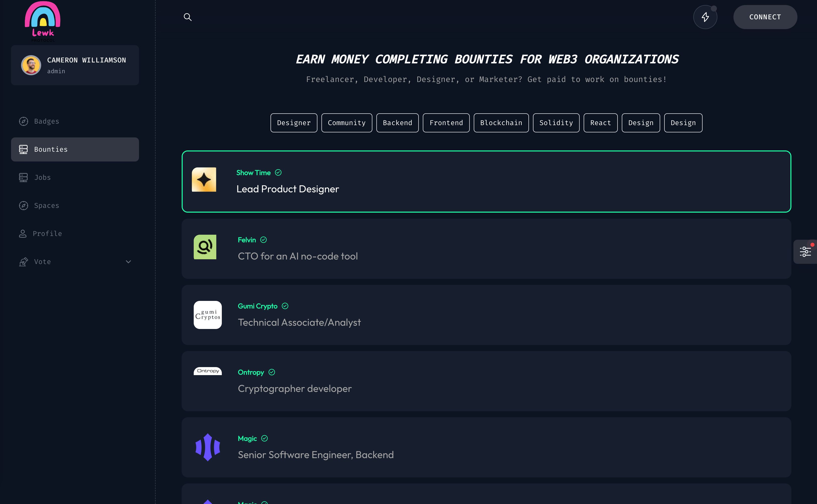Screen dimensions: 817x504
Task: Click the Ontropy company link
Action: coord(251,372)
